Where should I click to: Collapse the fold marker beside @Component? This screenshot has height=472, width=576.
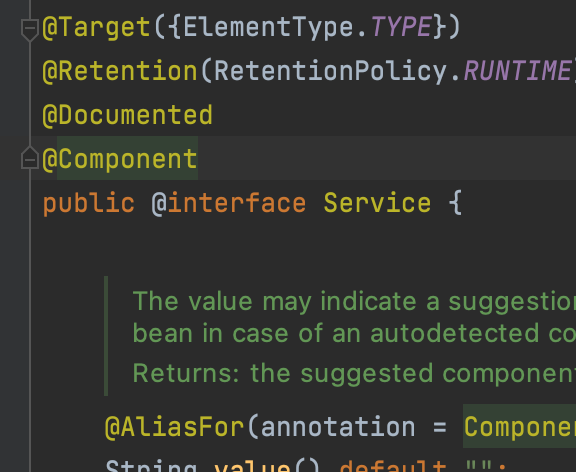coord(30,158)
